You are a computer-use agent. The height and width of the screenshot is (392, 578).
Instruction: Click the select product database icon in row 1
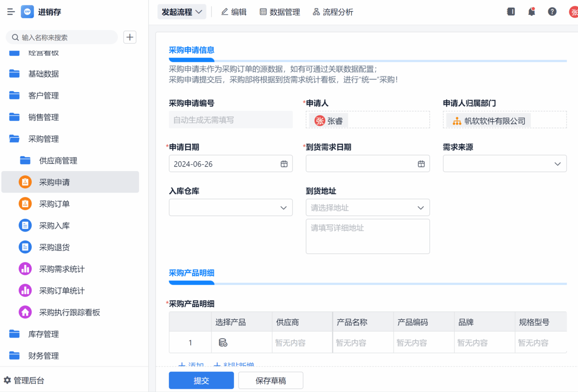[x=223, y=343]
